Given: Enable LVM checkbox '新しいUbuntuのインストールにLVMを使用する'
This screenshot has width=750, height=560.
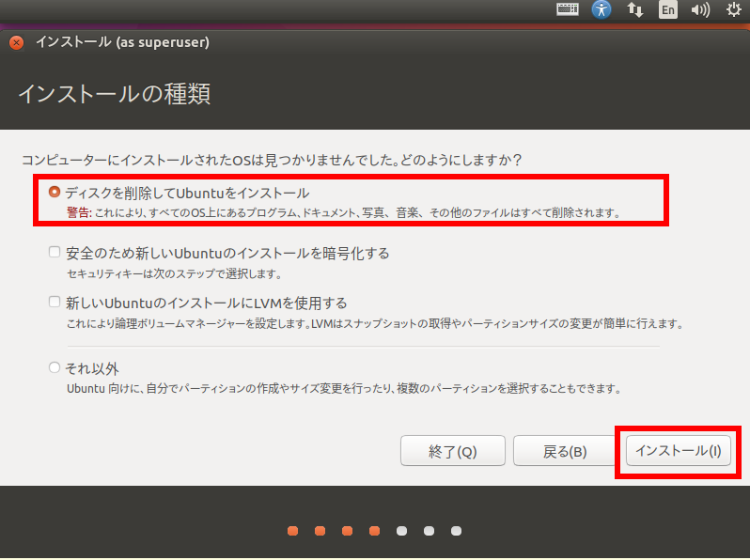Looking at the screenshot, I should point(55,302).
